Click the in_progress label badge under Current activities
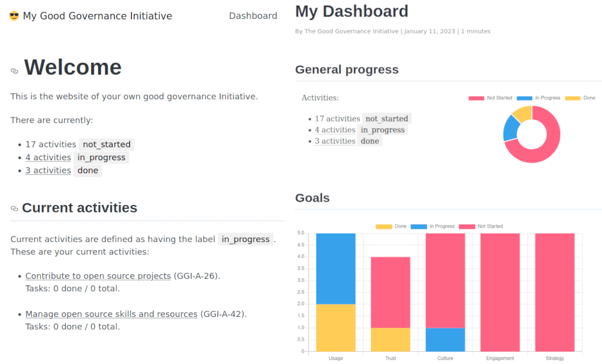602x364 pixels. 246,239
